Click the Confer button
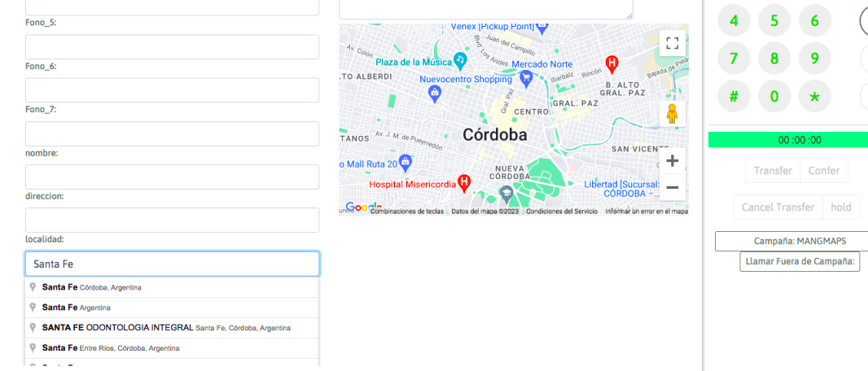Viewport: 868px width, 371px height. [824, 171]
